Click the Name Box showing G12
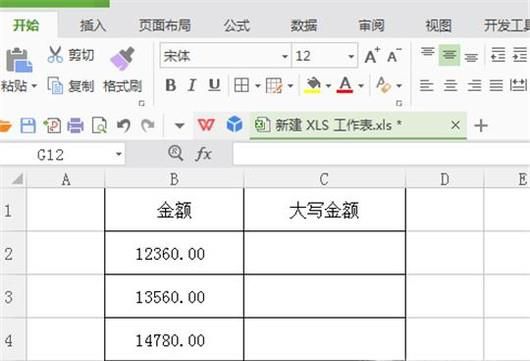 (63, 155)
